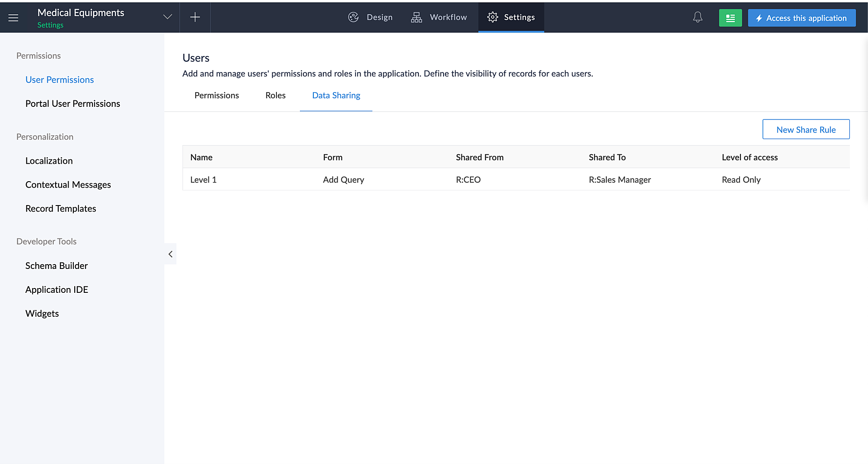Switch to the Permissions tab

(x=217, y=96)
